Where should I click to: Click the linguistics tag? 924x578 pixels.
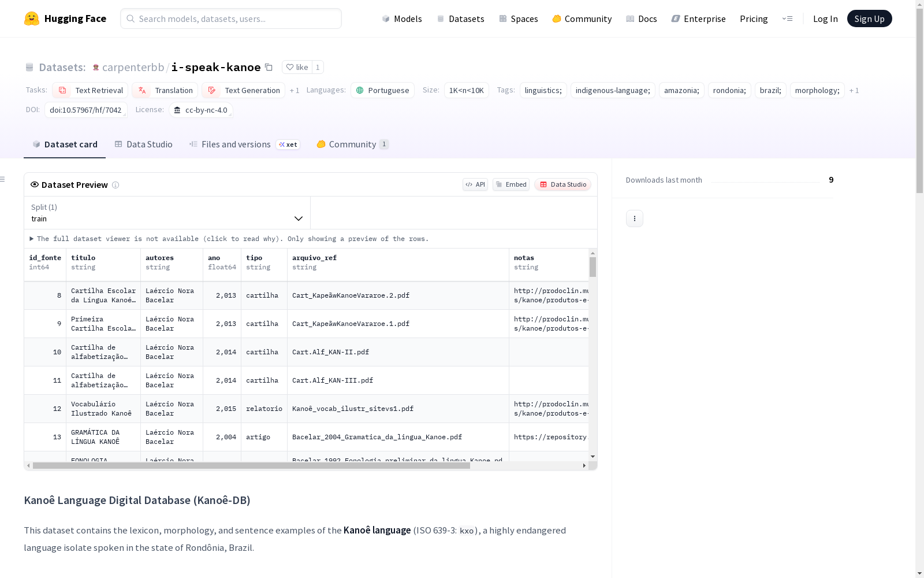543,90
